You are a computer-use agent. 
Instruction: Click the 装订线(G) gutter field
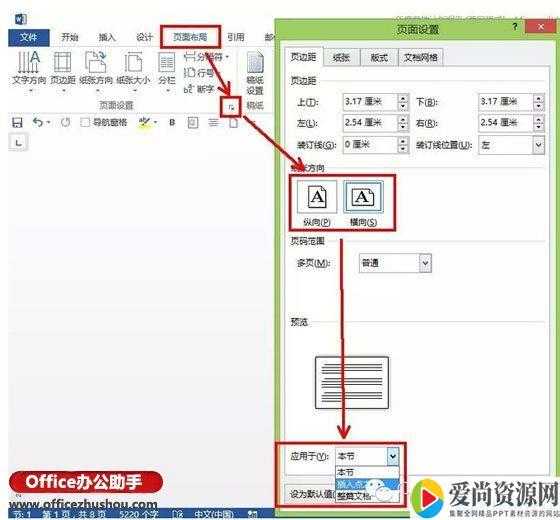tap(370, 145)
